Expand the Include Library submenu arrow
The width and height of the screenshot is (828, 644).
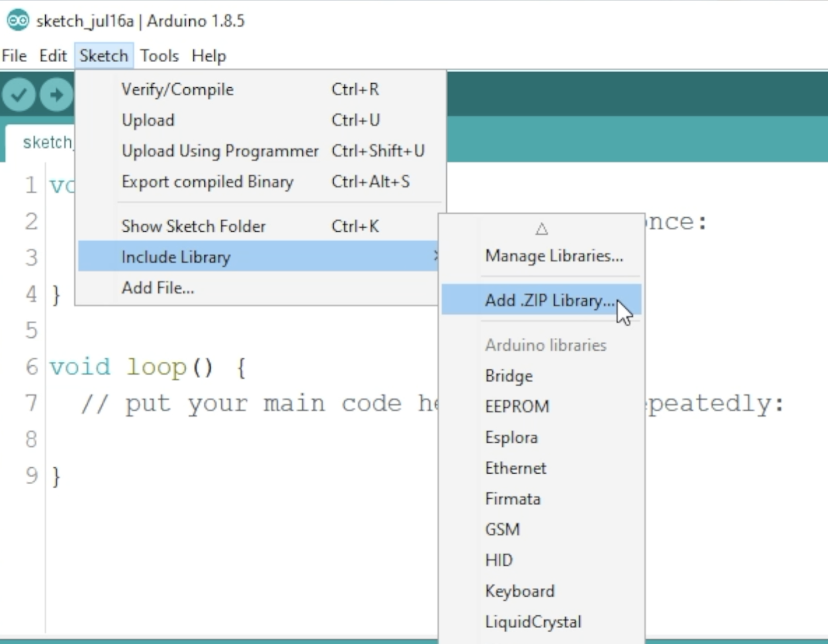click(x=436, y=256)
